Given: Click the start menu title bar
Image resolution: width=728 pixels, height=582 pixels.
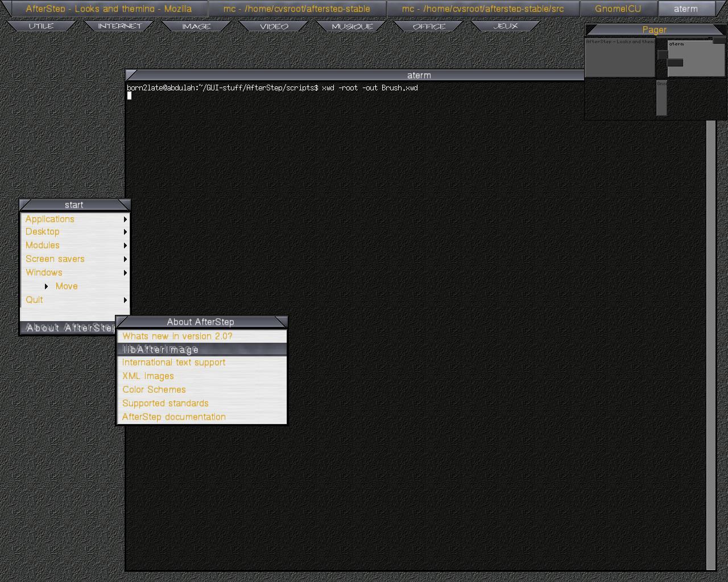Looking at the screenshot, I should coord(75,205).
